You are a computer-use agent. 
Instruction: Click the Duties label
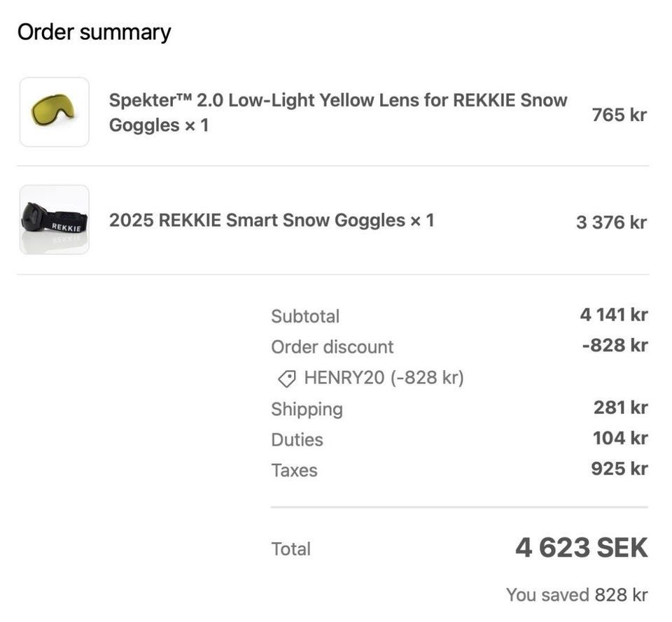tap(297, 440)
